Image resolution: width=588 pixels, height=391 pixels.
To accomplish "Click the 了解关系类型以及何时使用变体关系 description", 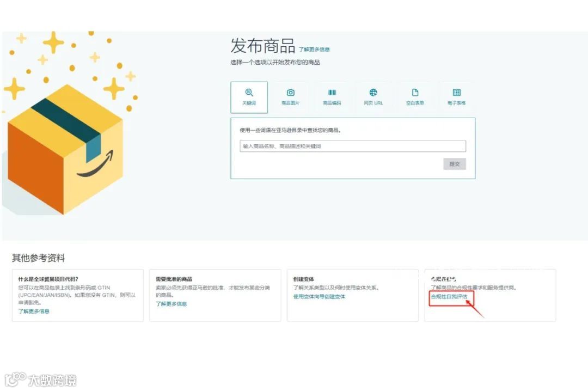I will (336, 288).
